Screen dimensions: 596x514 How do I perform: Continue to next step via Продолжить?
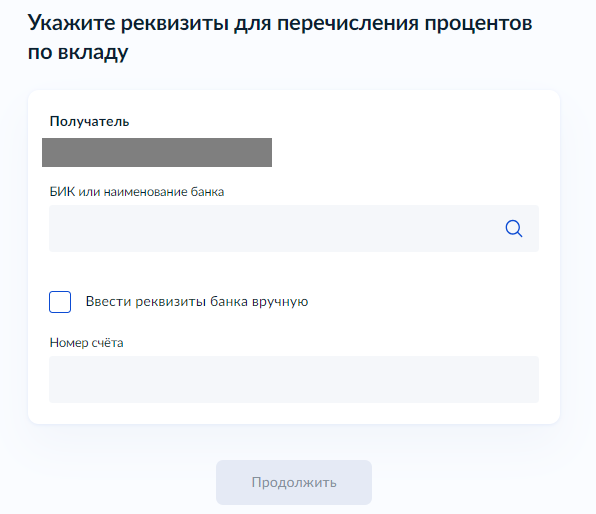click(x=294, y=482)
